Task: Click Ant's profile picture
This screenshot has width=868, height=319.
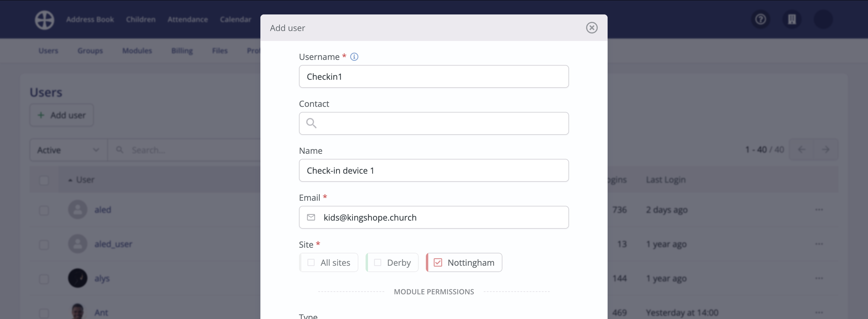Action: [77, 311]
